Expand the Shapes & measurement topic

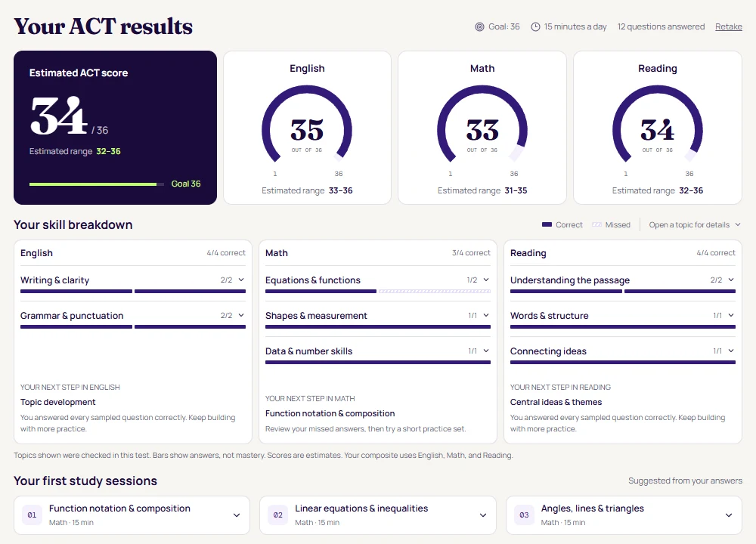coord(486,315)
